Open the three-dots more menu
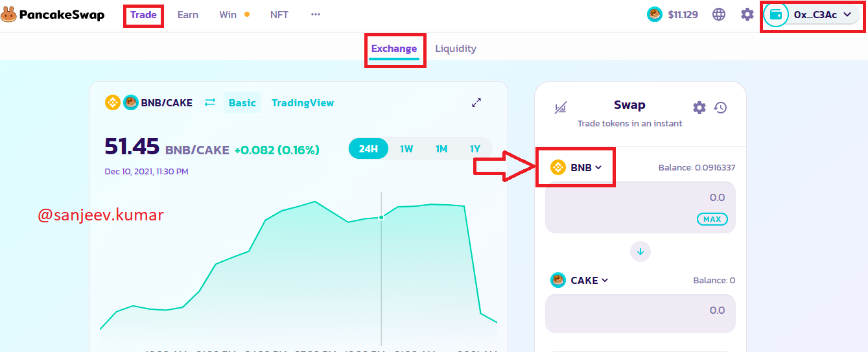This screenshot has height=352, width=868. [x=316, y=14]
